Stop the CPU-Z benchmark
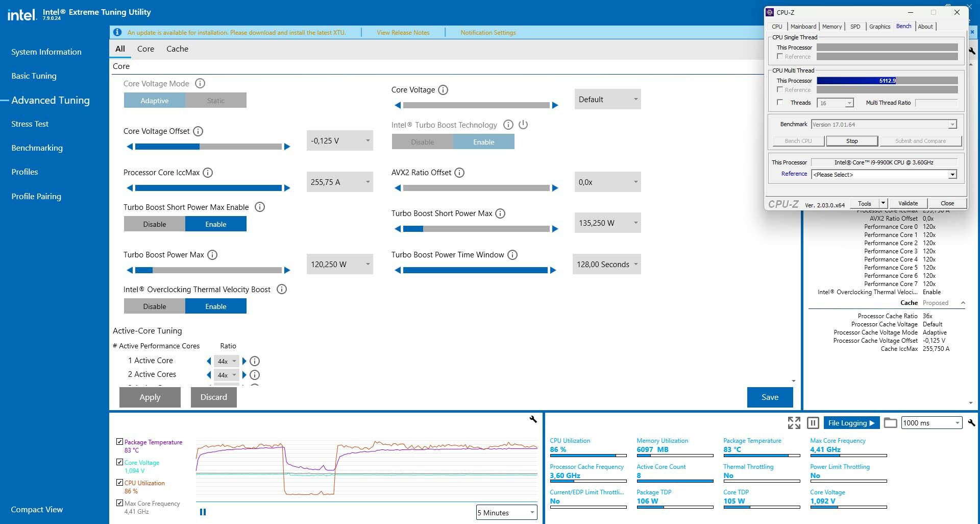The image size is (980, 524). point(852,141)
